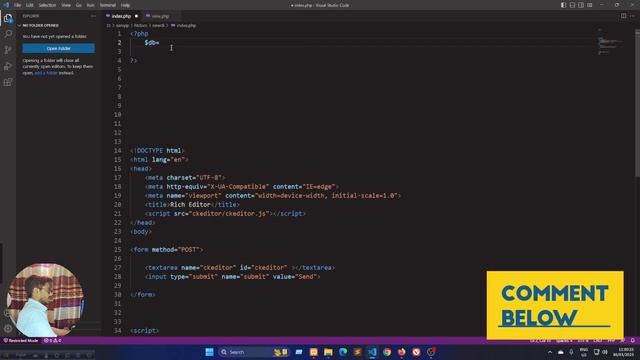Toggle the bottom panel layout icon

coord(572,5)
